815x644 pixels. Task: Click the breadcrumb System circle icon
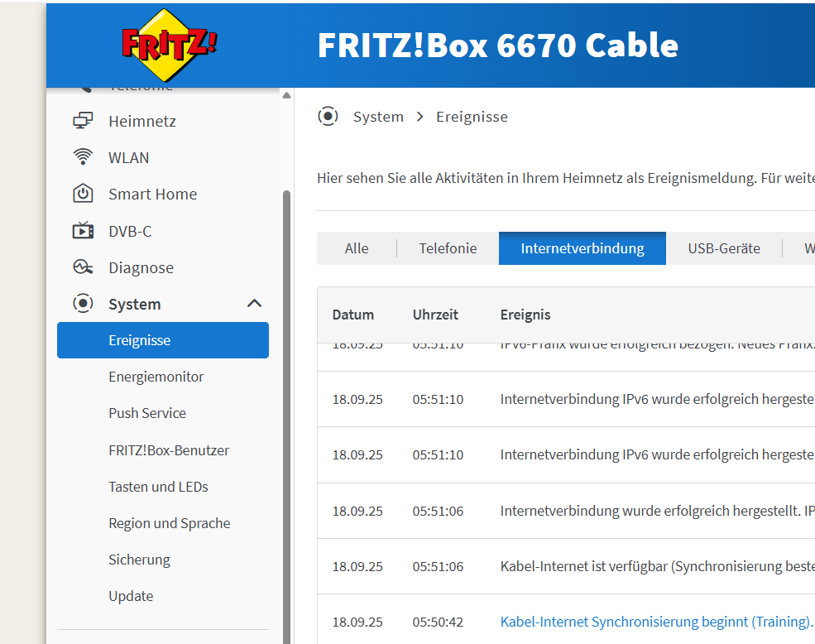point(328,116)
